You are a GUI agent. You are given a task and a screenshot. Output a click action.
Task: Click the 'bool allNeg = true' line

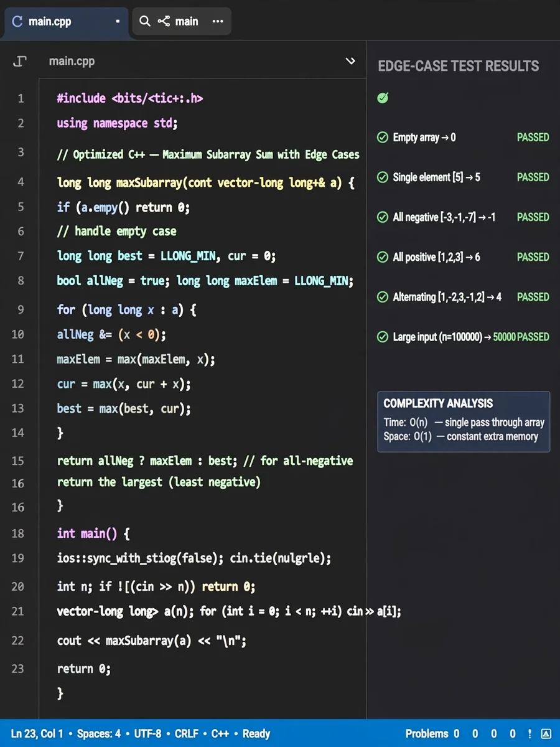tap(205, 281)
